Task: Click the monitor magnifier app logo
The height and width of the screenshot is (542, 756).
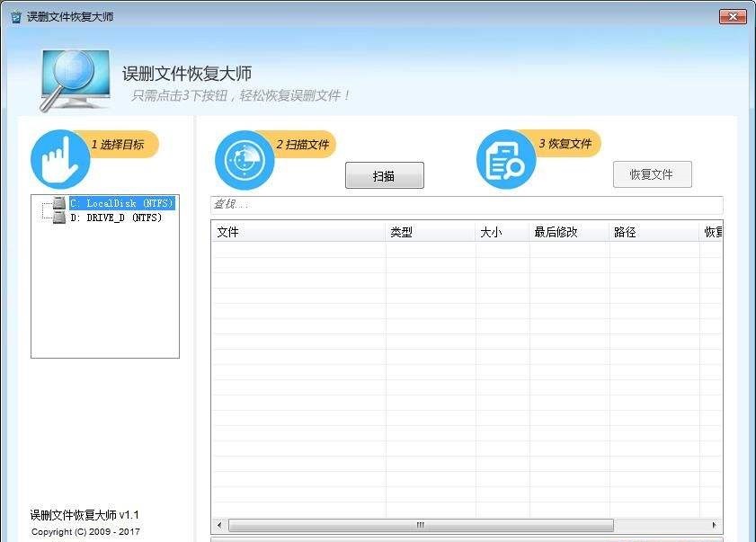Action: (x=76, y=80)
